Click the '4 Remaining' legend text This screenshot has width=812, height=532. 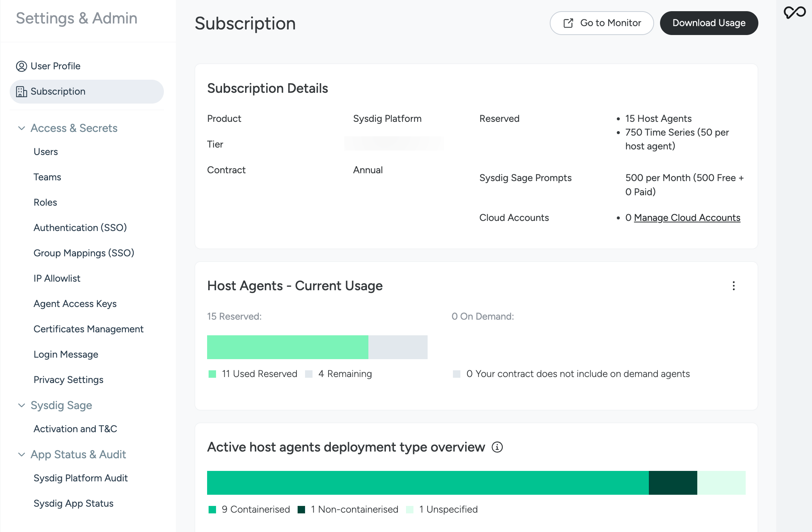345,374
